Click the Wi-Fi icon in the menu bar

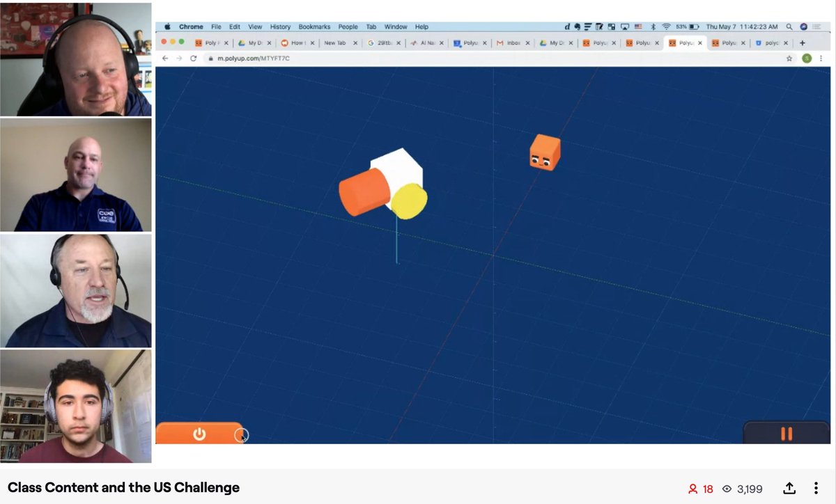pos(667,26)
